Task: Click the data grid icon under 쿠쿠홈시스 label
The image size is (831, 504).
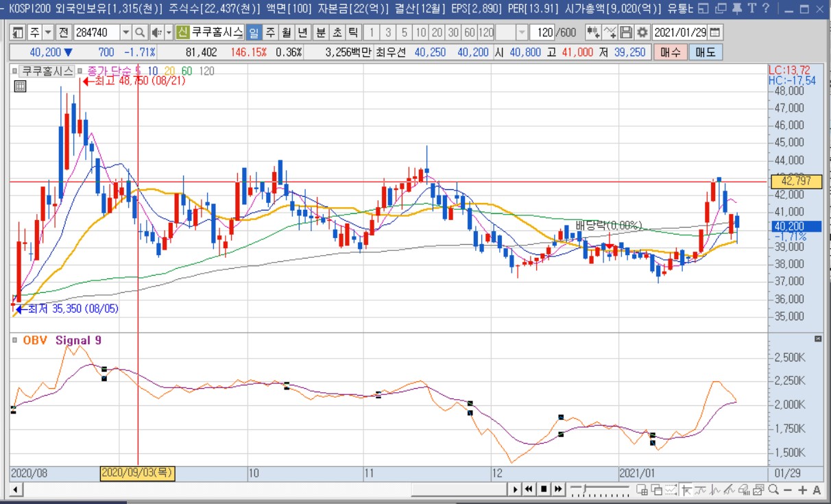Action: [20, 86]
